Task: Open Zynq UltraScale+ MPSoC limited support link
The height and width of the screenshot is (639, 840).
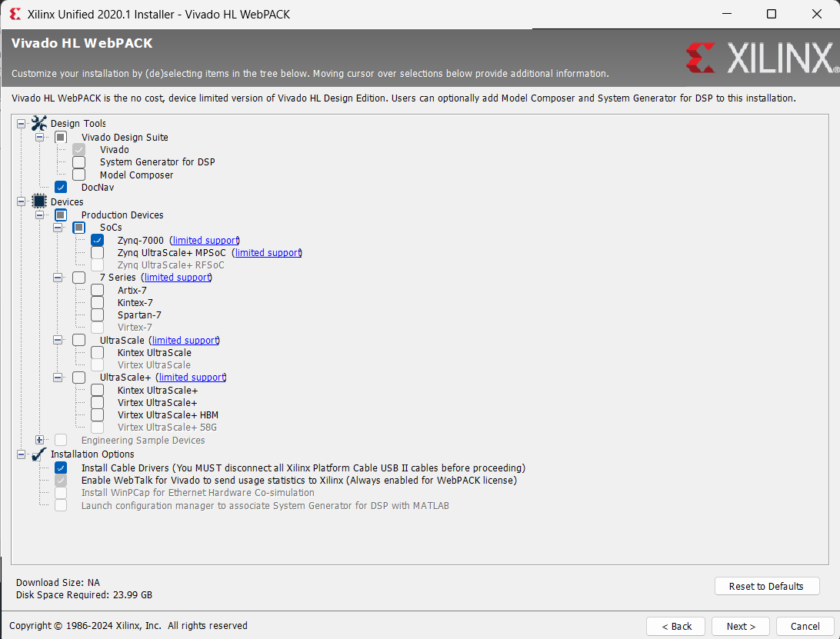Action: point(268,253)
